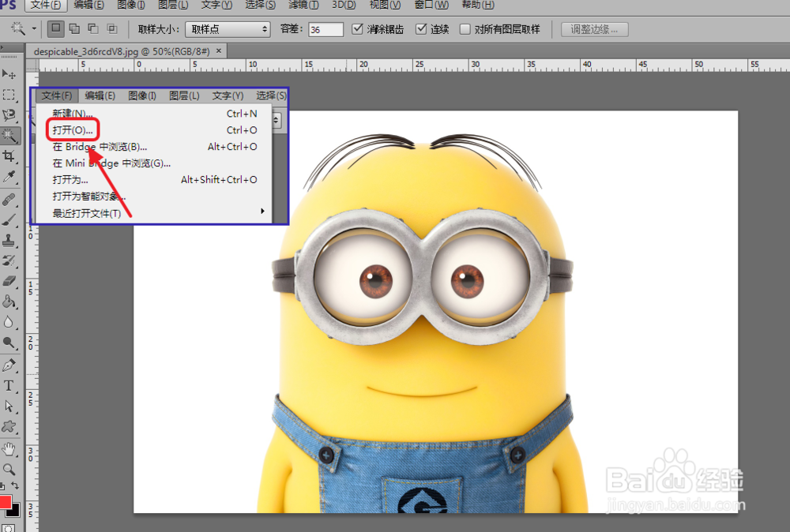Viewport: 790px width, 532px height.
Task: Enable 对所有图层取样 checkbox
Action: [x=465, y=29]
